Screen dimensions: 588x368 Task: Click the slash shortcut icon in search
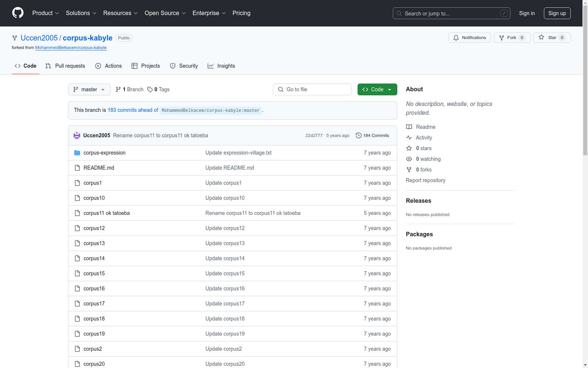point(504,13)
